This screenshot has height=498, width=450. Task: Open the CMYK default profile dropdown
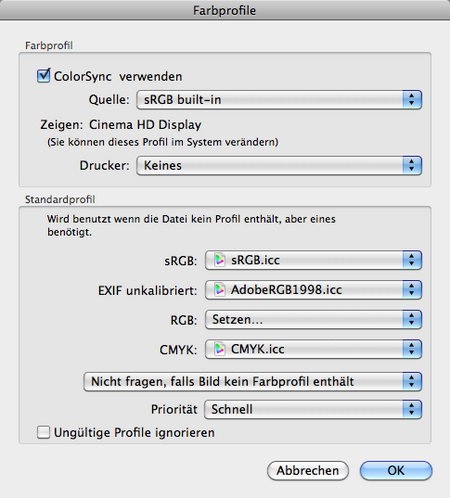(313, 349)
